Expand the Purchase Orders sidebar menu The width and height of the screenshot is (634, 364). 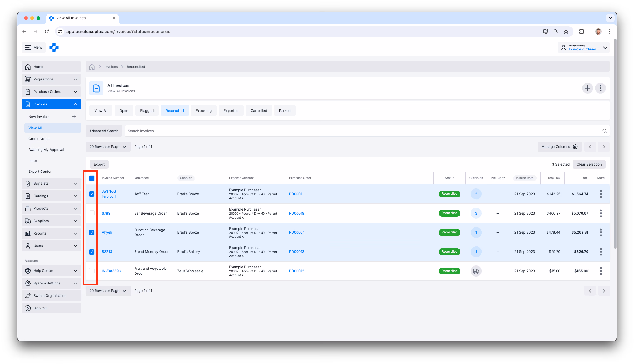click(51, 92)
